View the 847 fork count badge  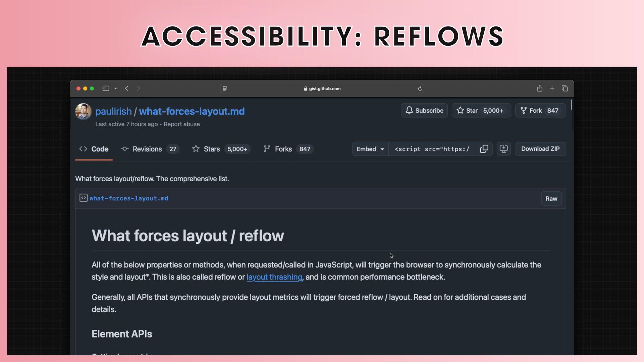(x=553, y=111)
